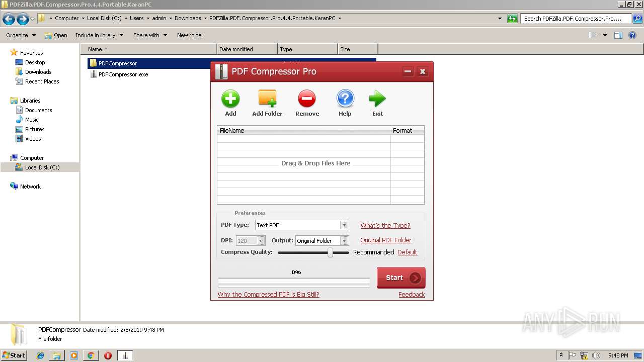This screenshot has width=644, height=362.
Task: Click the Default quality link
Action: 408,252
